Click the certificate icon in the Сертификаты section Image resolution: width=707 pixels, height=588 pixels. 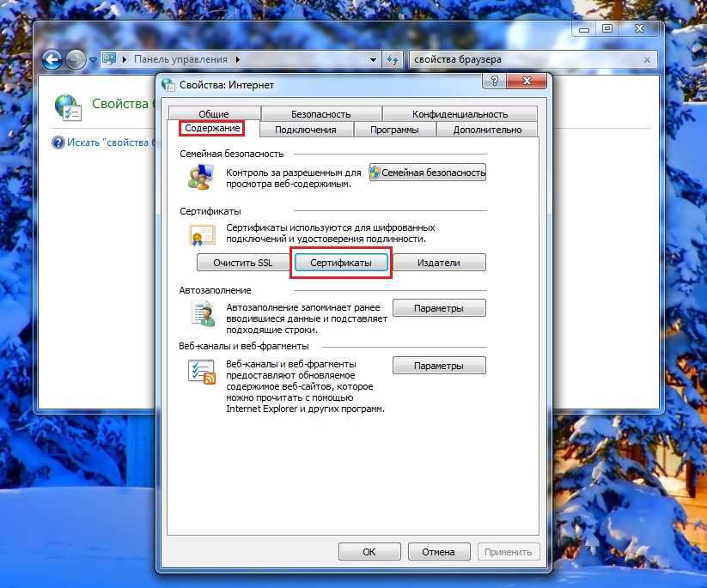coord(202,234)
